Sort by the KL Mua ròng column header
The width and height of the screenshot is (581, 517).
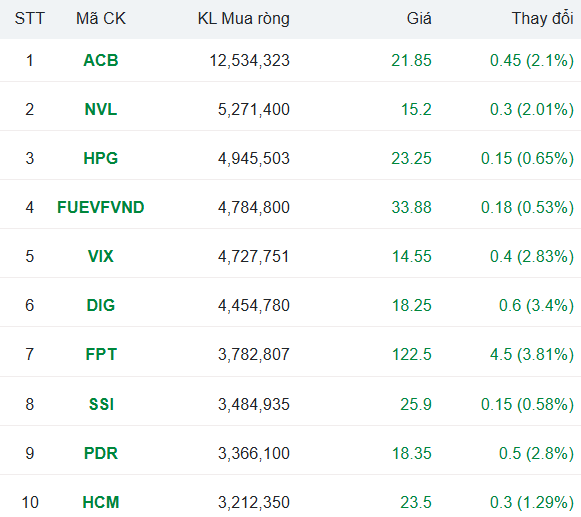pyautogui.click(x=243, y=19)
